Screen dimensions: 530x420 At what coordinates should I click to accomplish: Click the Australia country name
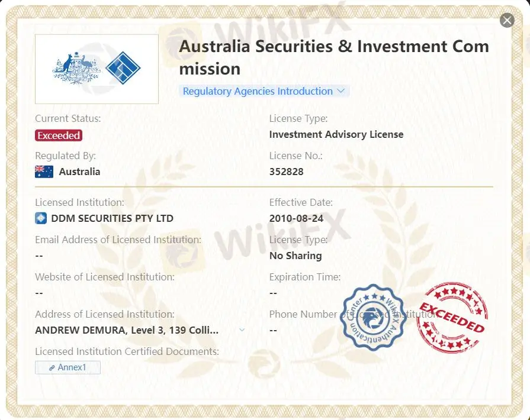(x=79, y=172)
